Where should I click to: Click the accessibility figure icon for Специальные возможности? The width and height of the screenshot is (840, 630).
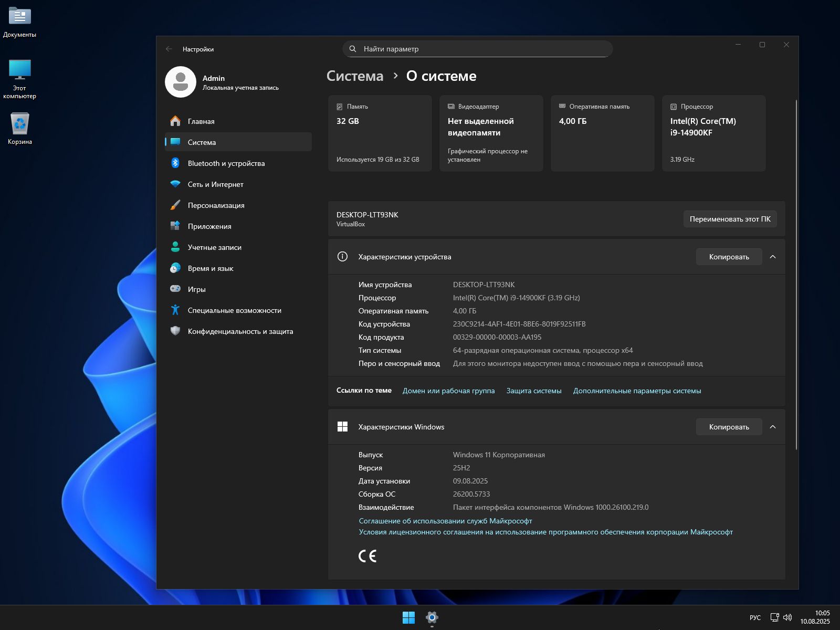click(x=175, y=310)
